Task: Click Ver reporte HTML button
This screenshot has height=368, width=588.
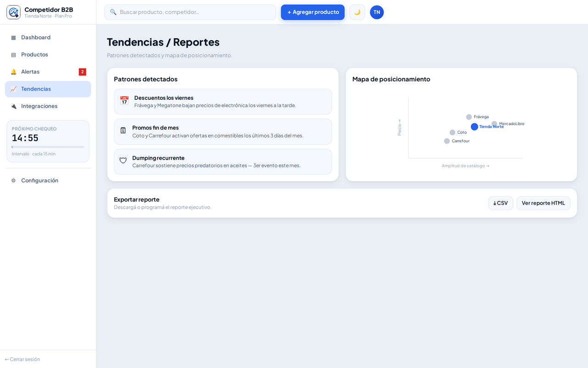Action: tap(543, 203)
